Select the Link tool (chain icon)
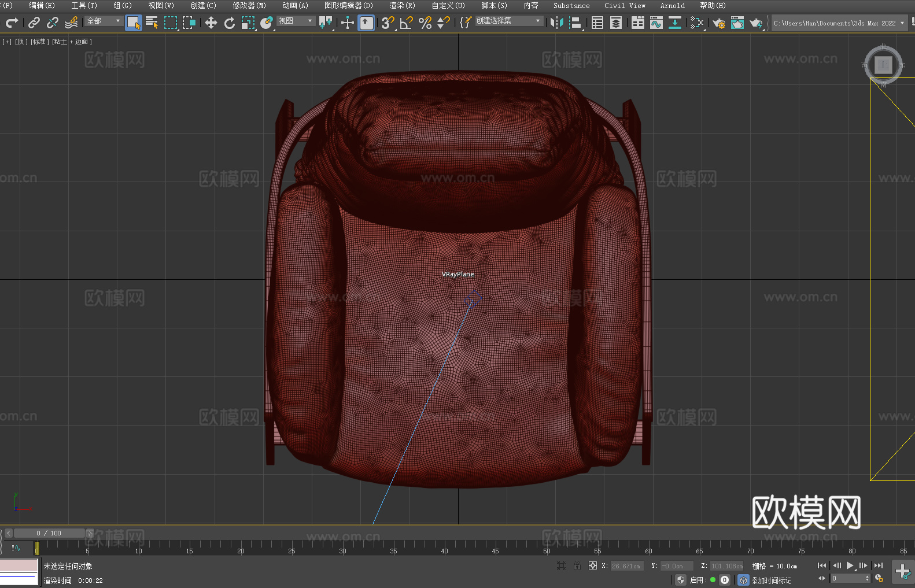 [x=34, y=23]
